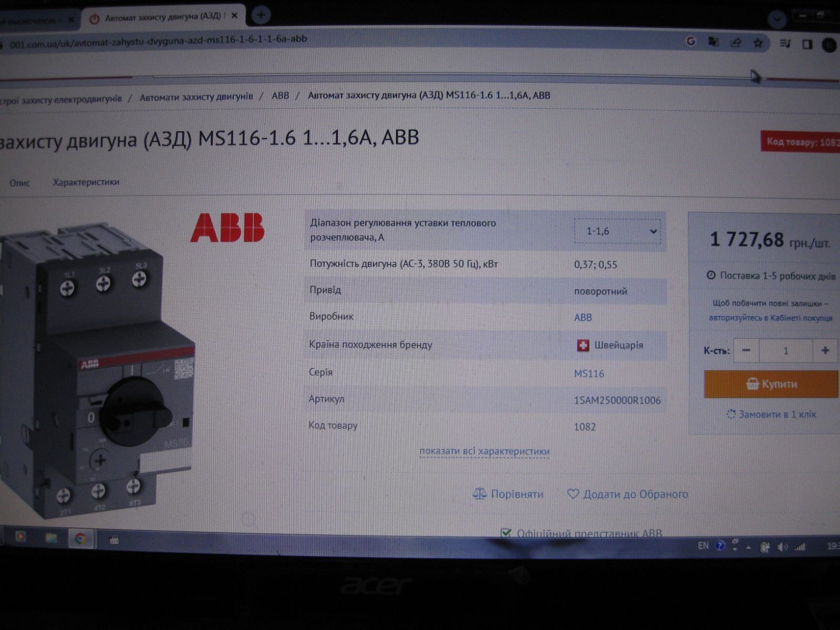Click the 1SAM250000R1006 article link

click(x=617, y=401)
